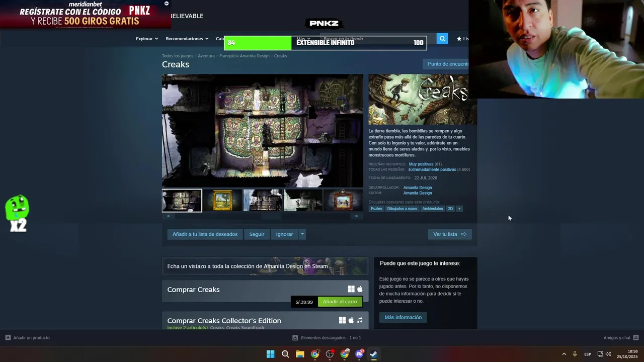The height and width of the screenshot is (362, 644).
Task: Select the red-framed painting thumbnail
Action: coord(343,201)
